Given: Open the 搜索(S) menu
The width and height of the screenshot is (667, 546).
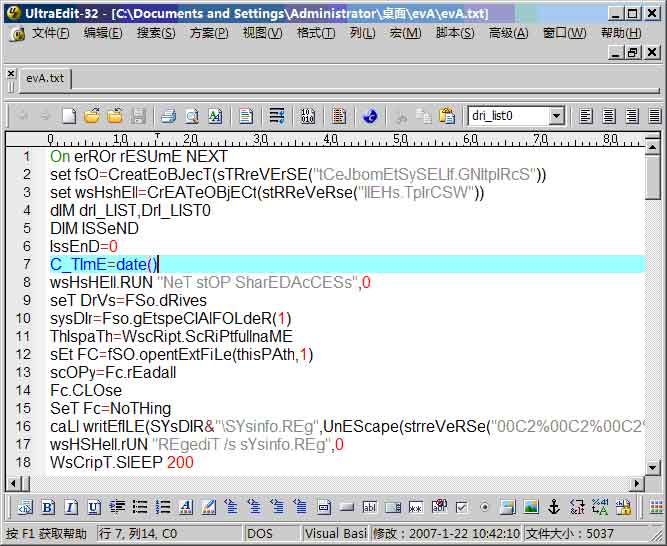Looking at the screenshot, I should tap(156, 33).
